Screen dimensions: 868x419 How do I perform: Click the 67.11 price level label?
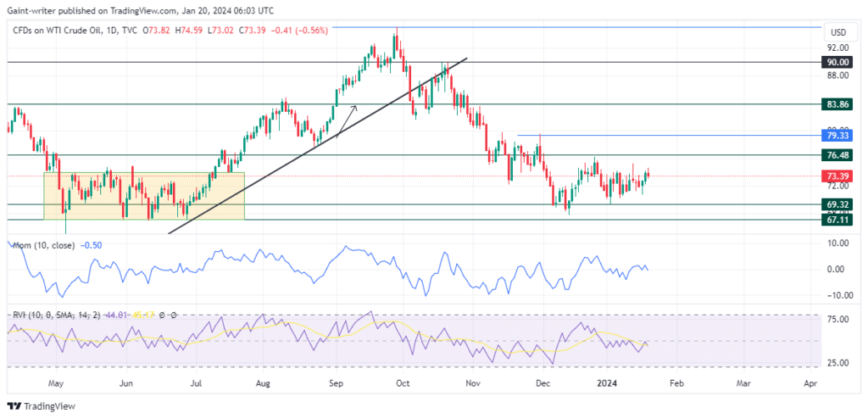tap(837, 220)
